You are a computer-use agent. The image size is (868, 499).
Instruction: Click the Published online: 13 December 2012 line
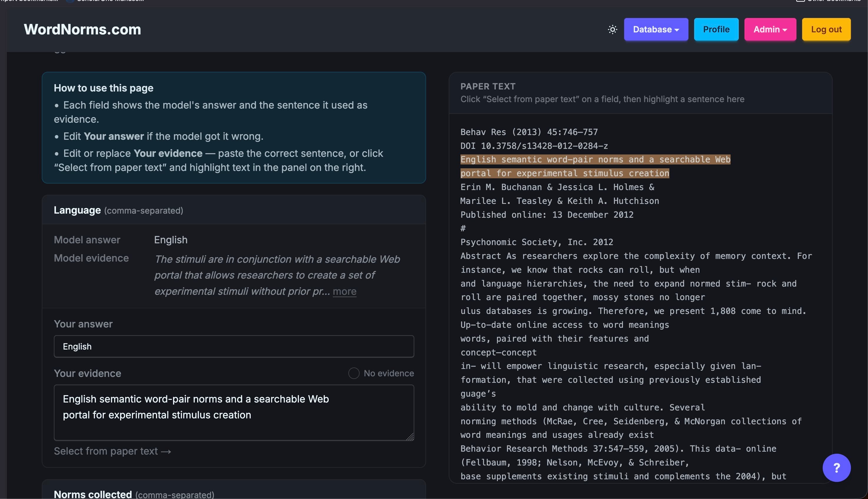[547, 214]
